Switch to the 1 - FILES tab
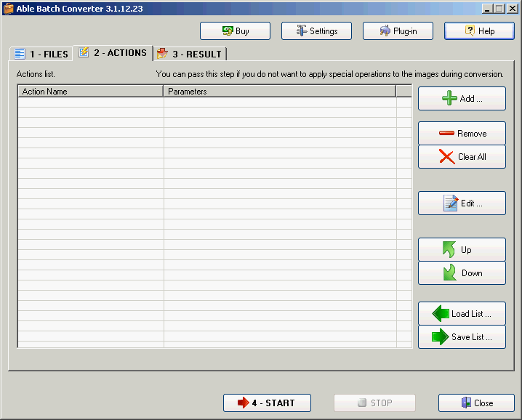The height and width of the screenshot is (420, 522). click(41, 54)
